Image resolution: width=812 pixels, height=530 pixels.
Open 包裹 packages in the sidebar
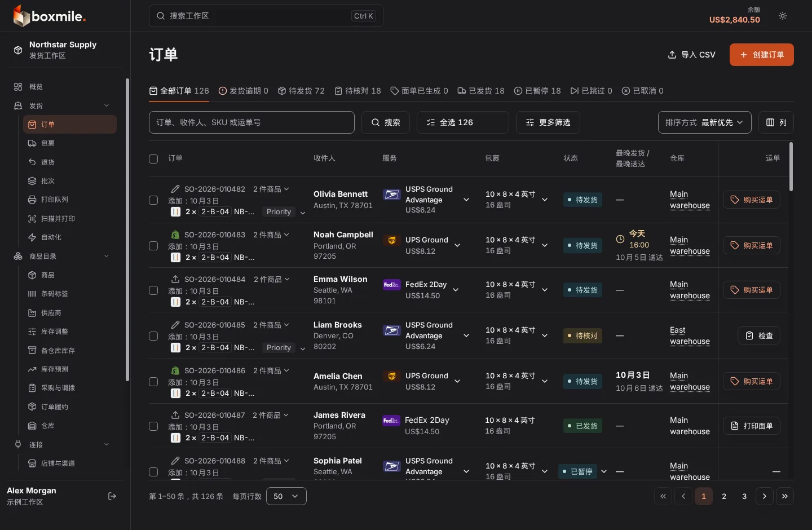coord(70,143)
